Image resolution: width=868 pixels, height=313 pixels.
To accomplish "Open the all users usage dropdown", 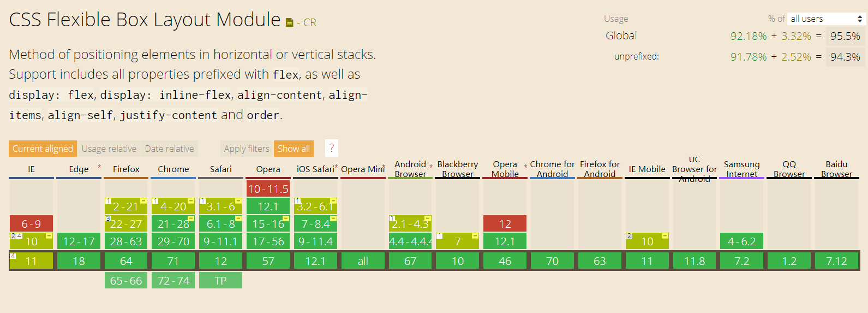I will (x=826, y=19).
